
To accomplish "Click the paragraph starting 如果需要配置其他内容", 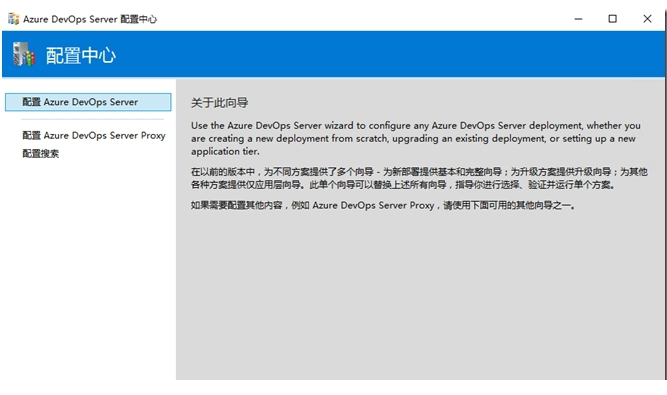I will coord(383,205).
